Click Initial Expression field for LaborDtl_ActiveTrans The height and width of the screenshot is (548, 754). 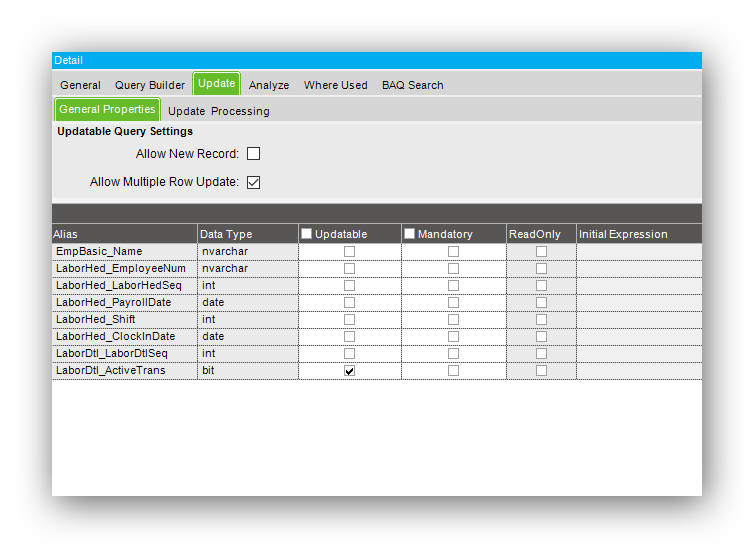point(639,371)
